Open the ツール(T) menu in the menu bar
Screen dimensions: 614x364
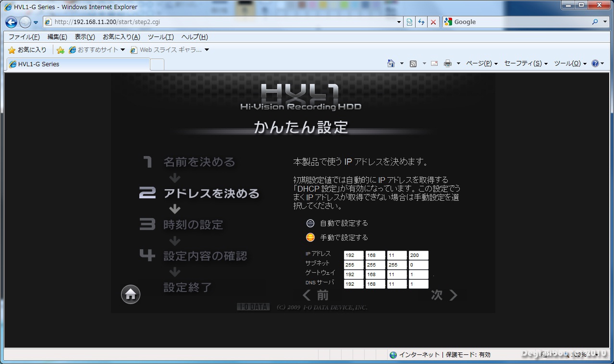click(x=160, y=37)
